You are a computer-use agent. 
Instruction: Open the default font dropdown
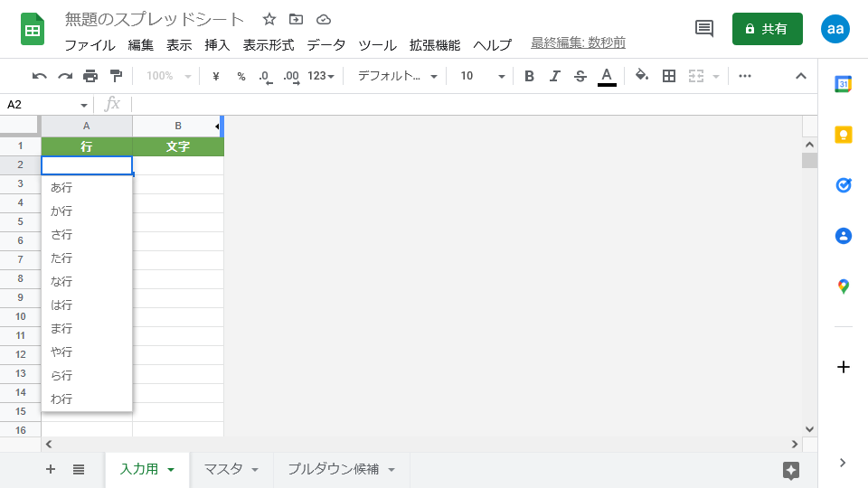pos(398,76)
